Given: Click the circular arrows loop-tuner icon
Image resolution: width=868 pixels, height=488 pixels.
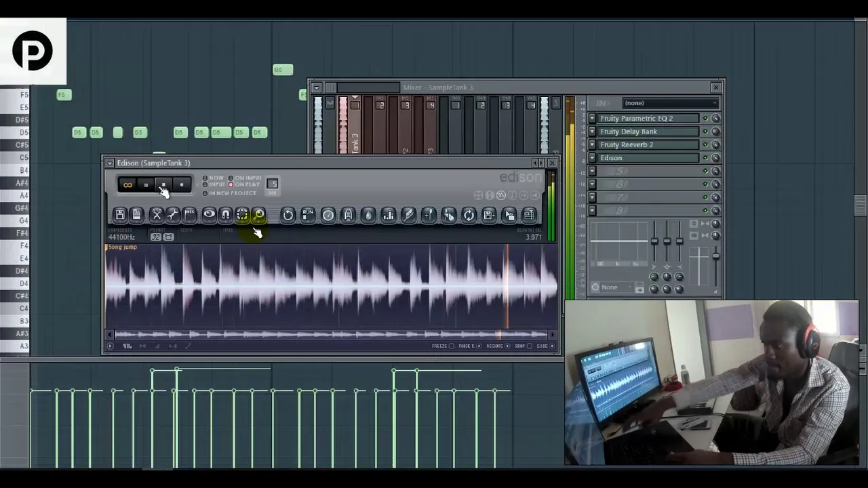Looking at the screenshot, I should pos(469,215).
